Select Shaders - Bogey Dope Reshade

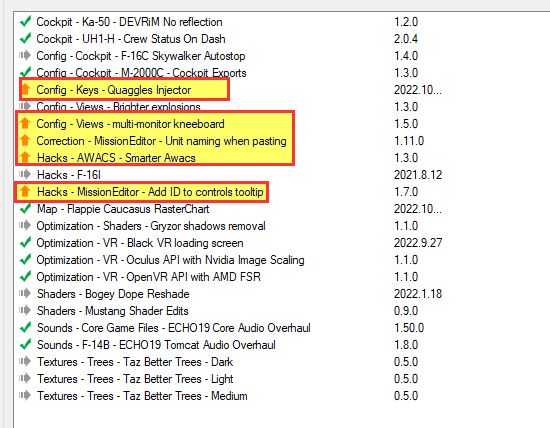coord(113,294)
